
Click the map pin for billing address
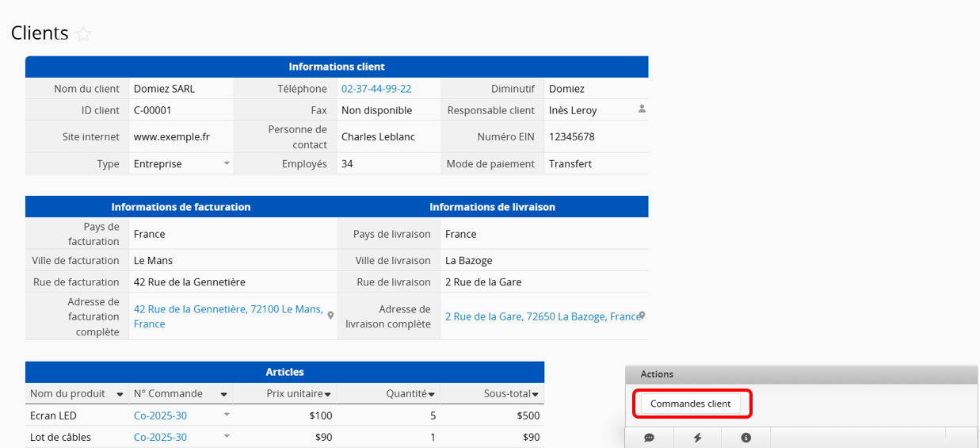click(330, 315)
